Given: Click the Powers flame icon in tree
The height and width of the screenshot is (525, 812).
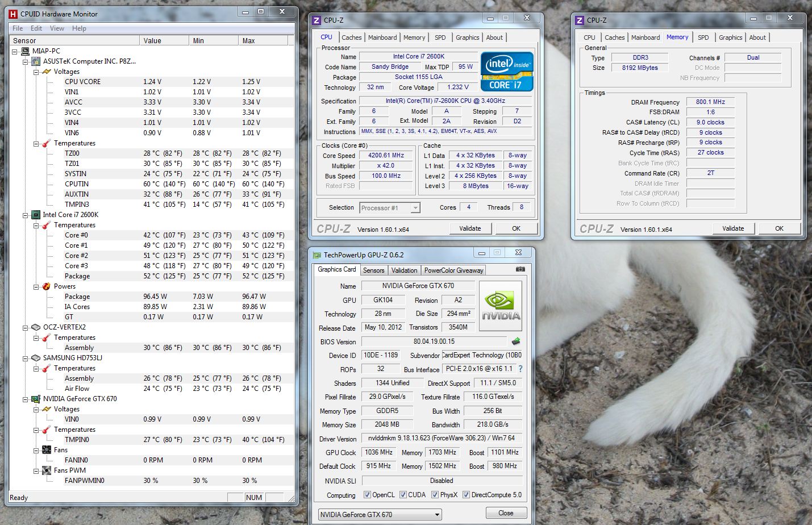Looking at the screenshot, I should [47, 286].
